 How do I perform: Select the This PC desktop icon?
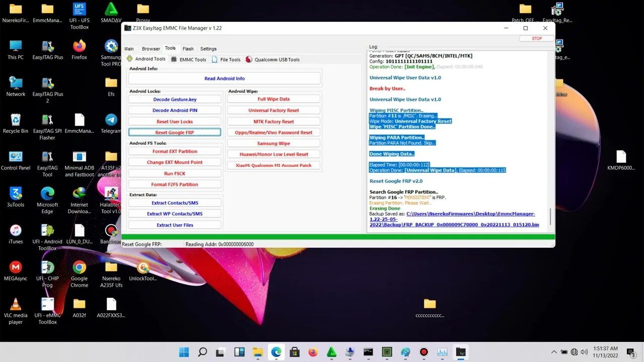pyautogui.click(x=16, y=50)
